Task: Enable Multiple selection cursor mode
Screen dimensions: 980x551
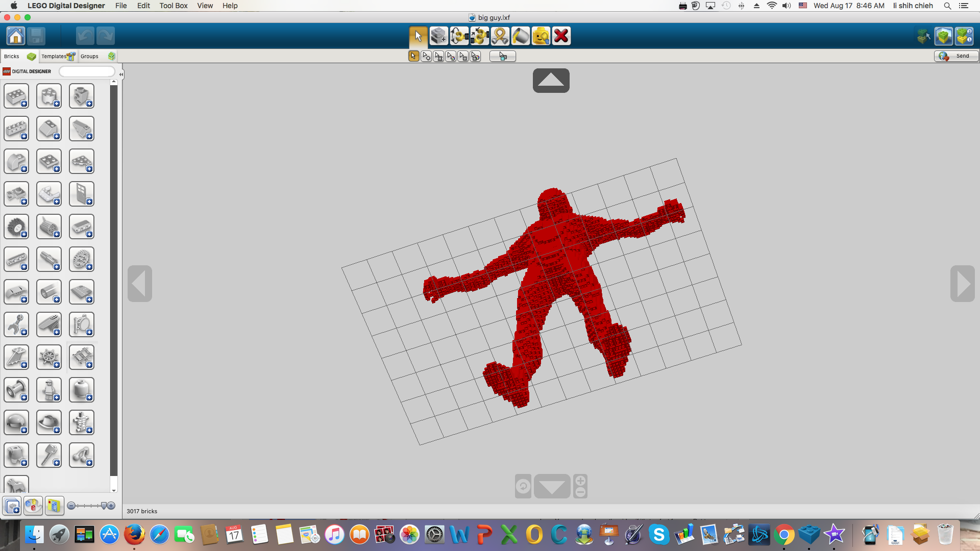Action: 426,57
